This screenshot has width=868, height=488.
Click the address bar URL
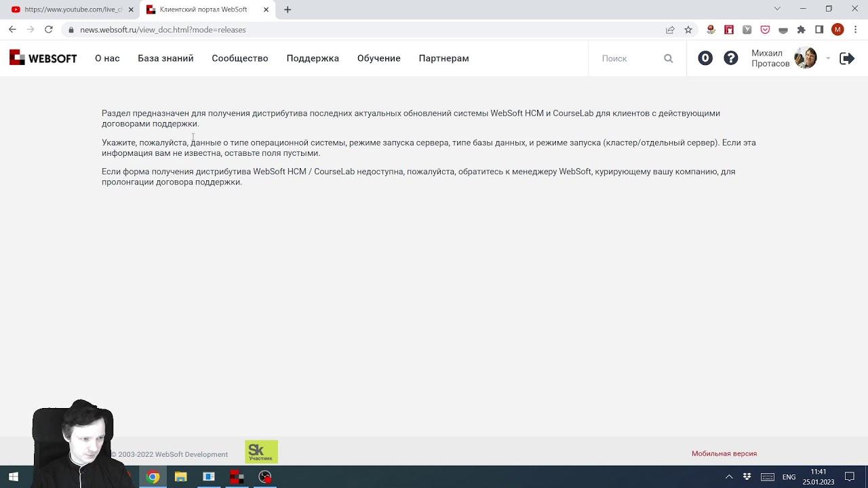(x=163, y=30)
